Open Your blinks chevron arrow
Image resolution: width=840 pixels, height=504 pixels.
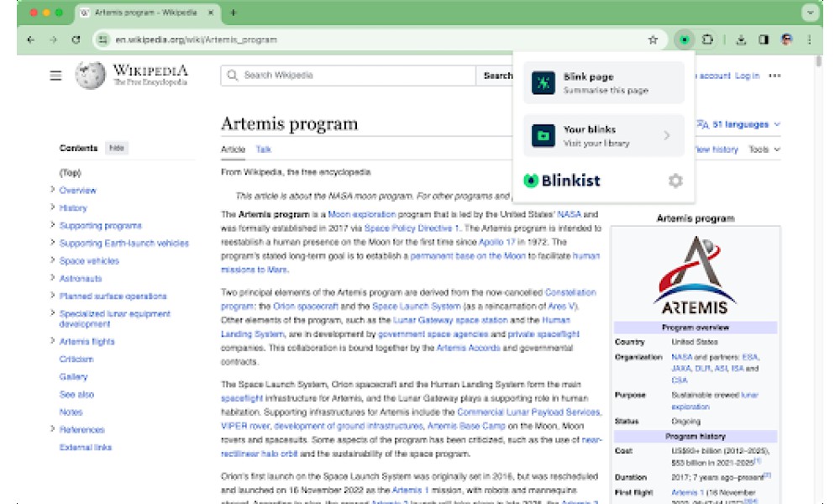click(x=667, y=135)
